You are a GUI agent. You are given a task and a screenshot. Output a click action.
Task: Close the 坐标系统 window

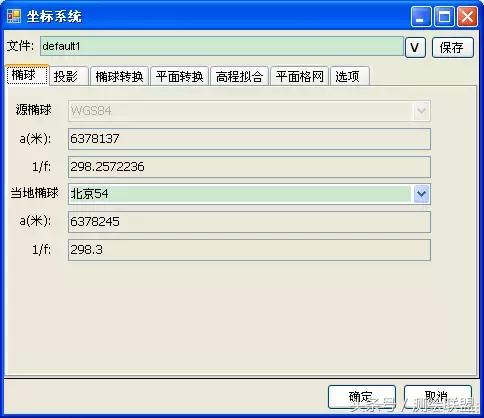(x=467, y=16)
